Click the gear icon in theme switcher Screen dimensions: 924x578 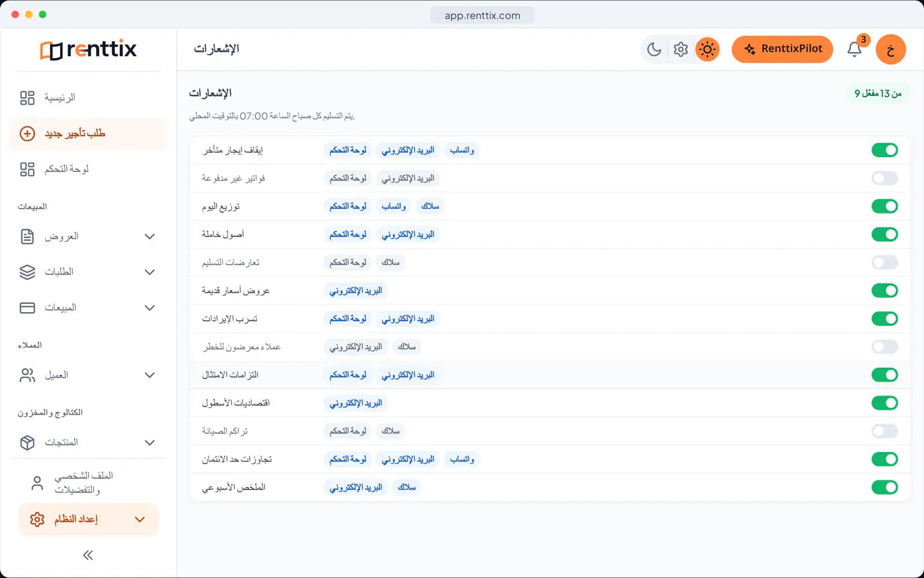(681, 49)
